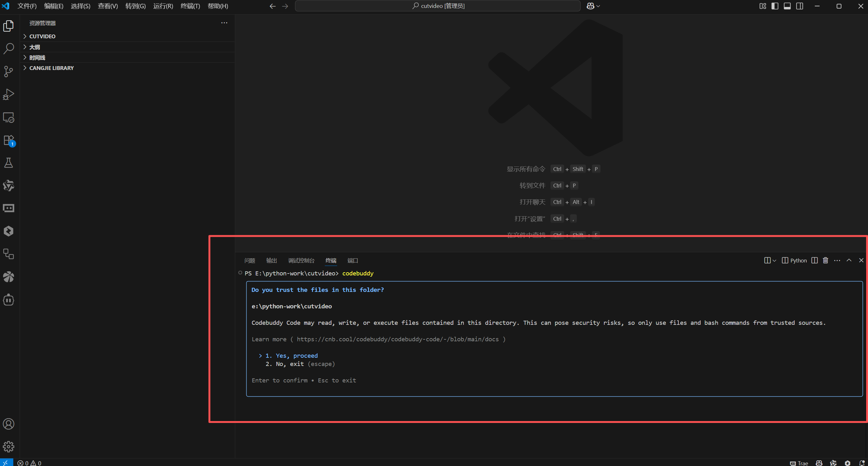Expand the CUTVIDEO folder section
This screenshot has height=466, width=868.
coord(42,36)
